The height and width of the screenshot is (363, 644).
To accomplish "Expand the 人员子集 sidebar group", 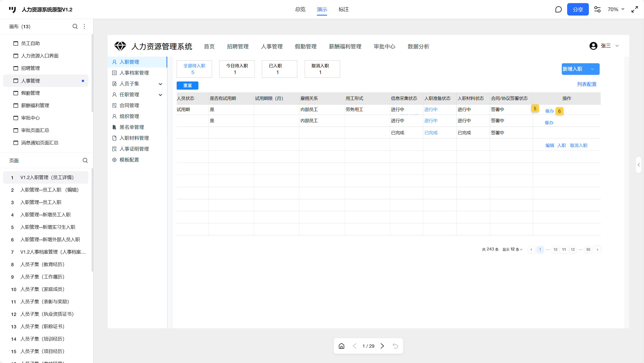I will [x=160, y=84].
